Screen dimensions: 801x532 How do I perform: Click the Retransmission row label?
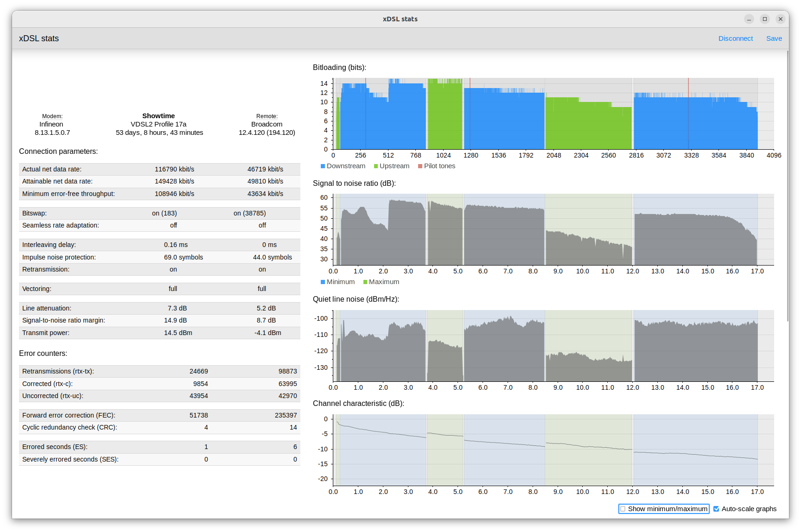click(46, 269)
